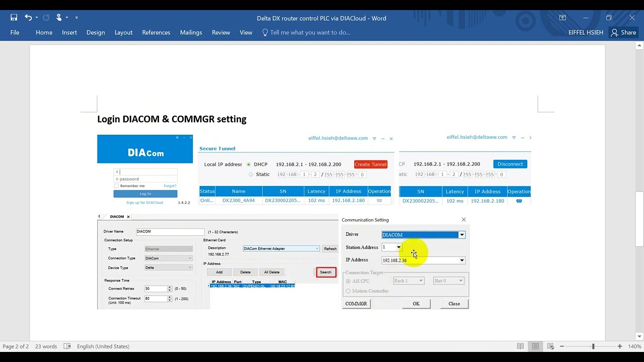Click Sign up for DIACloud link

click(x=144, y=203)
